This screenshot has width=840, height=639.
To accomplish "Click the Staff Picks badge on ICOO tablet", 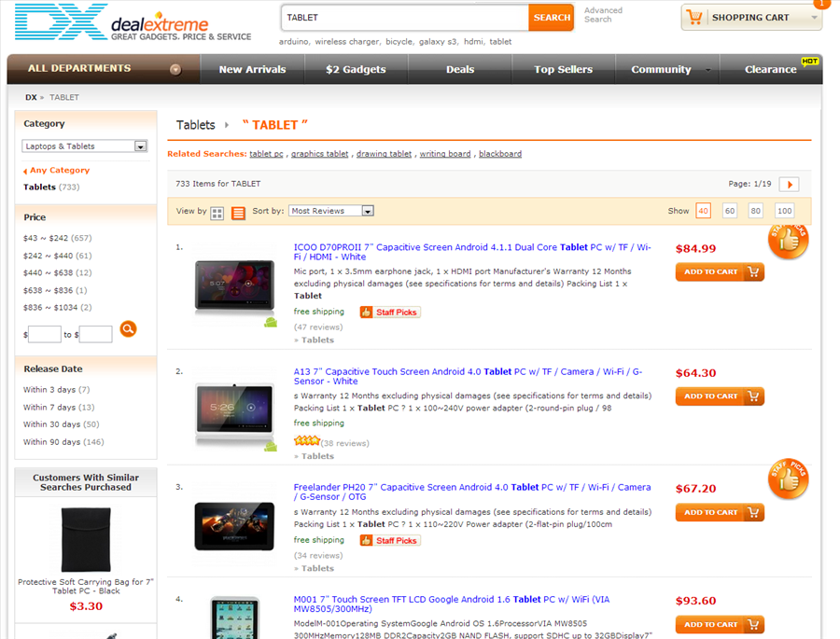I will (x=389, y=312).
